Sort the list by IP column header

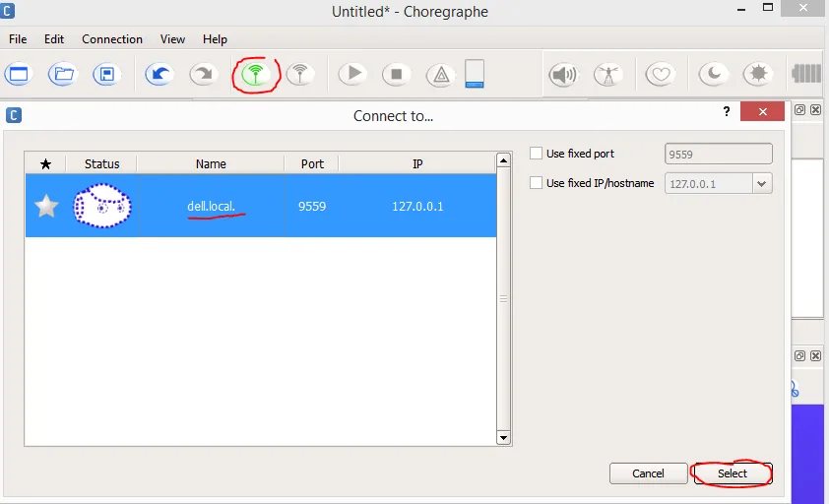coord(417,164)
